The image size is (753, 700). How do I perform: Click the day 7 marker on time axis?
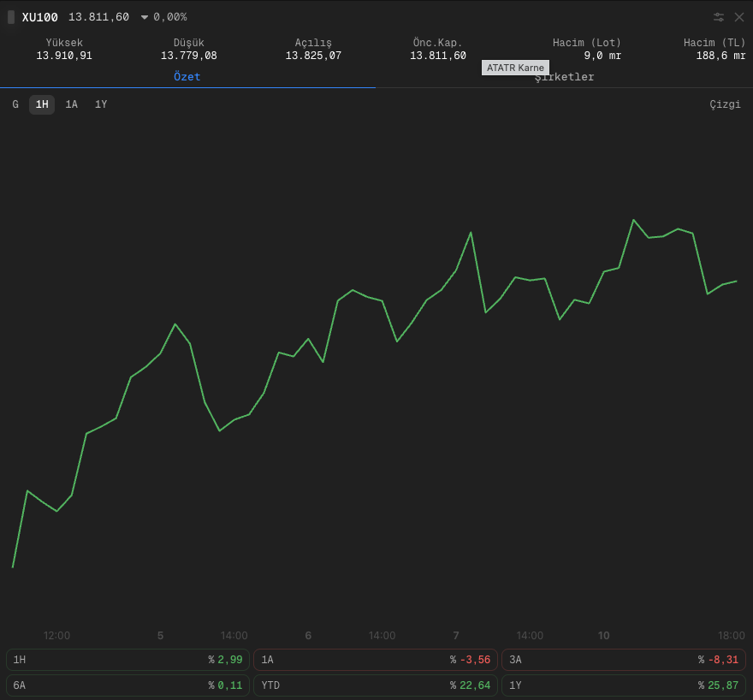click(456, 636)
